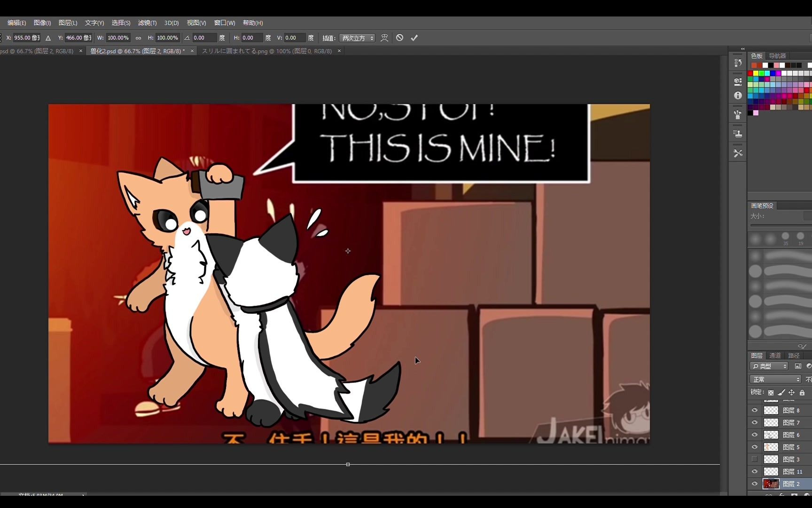Open the 文字(Y) menu
The height and width of the screenshot is (508, 812).
[x=94, y=23]
